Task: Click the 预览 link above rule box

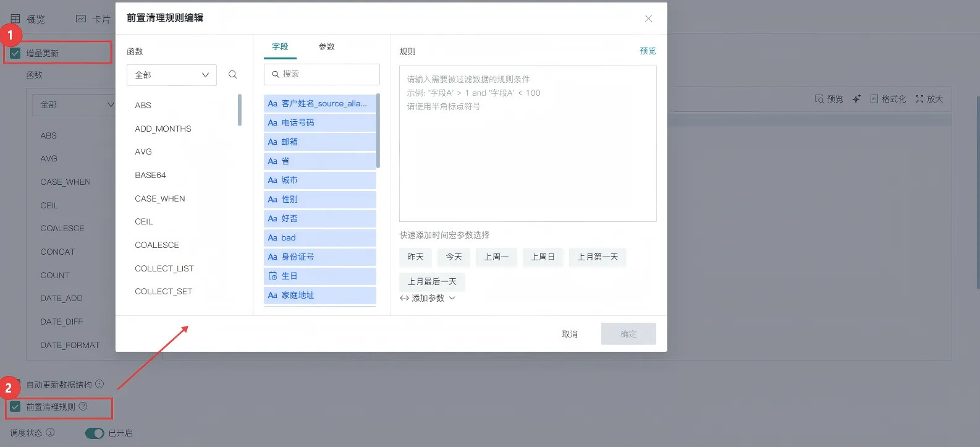Action: tap(648, 51)
